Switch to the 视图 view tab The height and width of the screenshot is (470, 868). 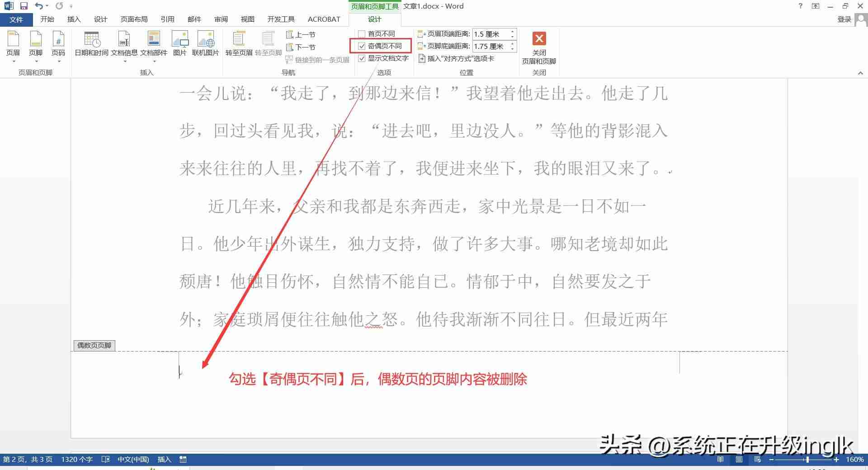click(247, 19)
